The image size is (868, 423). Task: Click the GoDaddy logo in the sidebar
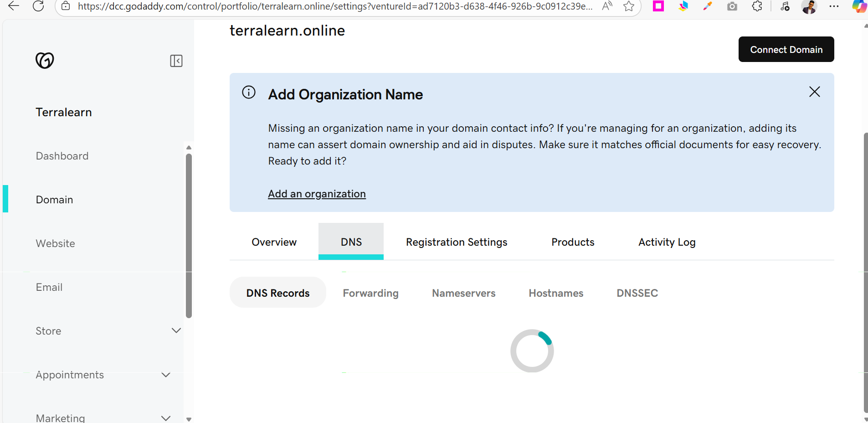pos(44,60)
